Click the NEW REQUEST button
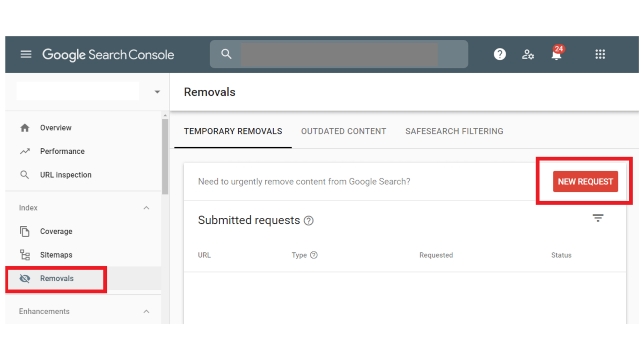Screen dimensions: 644x362 [x=585, y=181]
